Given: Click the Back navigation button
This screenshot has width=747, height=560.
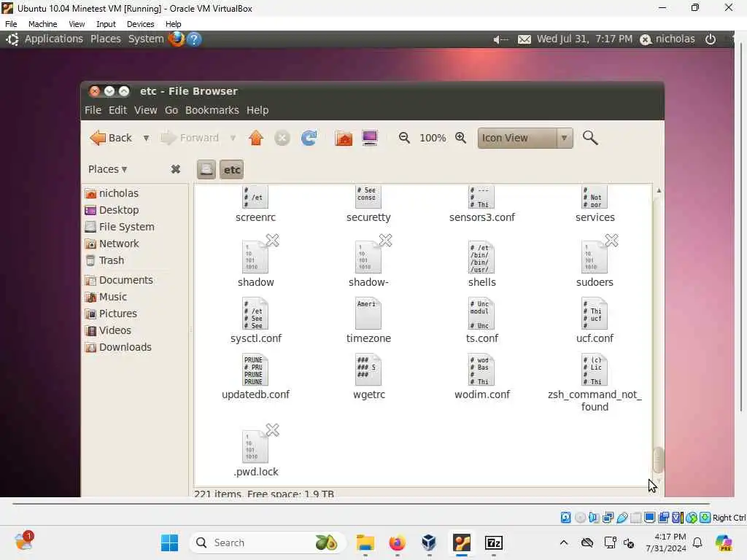Looking at the screenshot, I should pyautogui.click(x=111, y=138).
